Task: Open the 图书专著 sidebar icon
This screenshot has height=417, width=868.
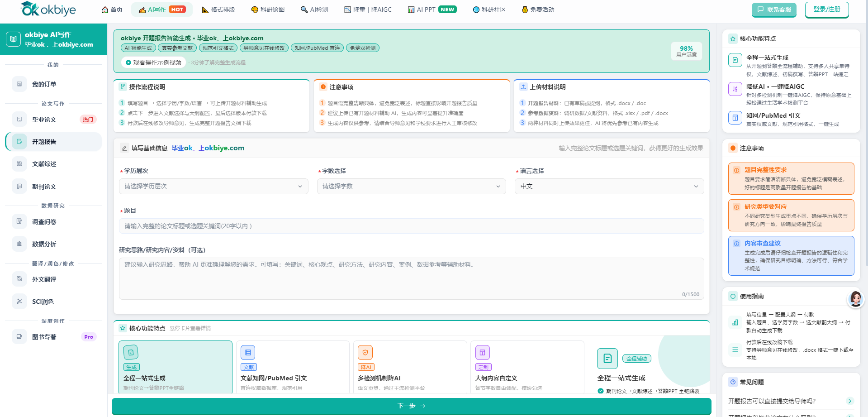Action: click(x=19, y=336)
